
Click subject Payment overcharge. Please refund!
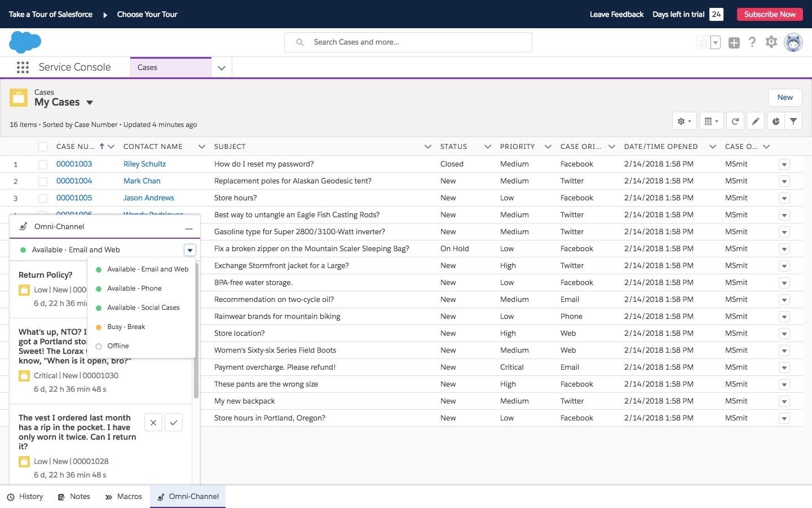[275, 367]
